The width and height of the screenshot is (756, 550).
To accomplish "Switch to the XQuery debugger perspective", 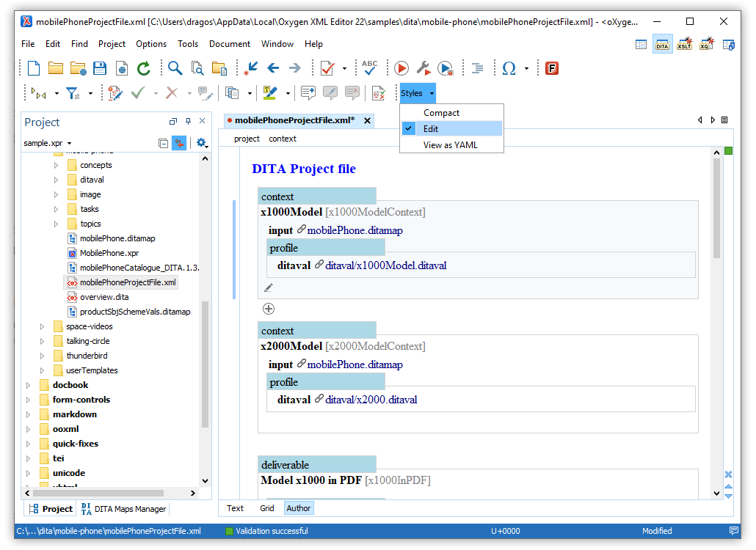I will click(x=706, y=44).
